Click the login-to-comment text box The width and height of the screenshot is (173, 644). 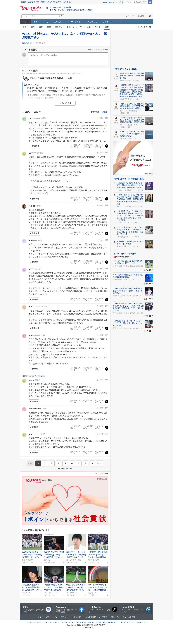click(68, 59)
